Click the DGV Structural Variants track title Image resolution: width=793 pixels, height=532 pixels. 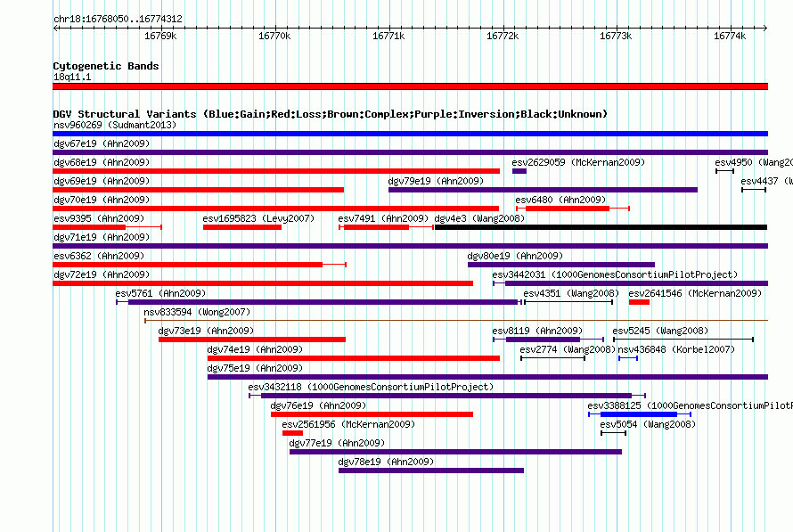(x=330, y=114)
